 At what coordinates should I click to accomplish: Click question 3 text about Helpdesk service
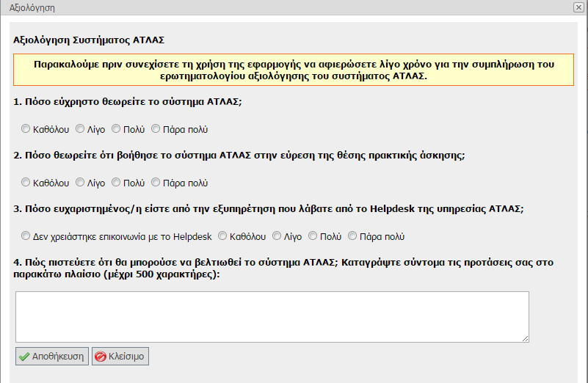pyautogui.click(x=269, y=209)
